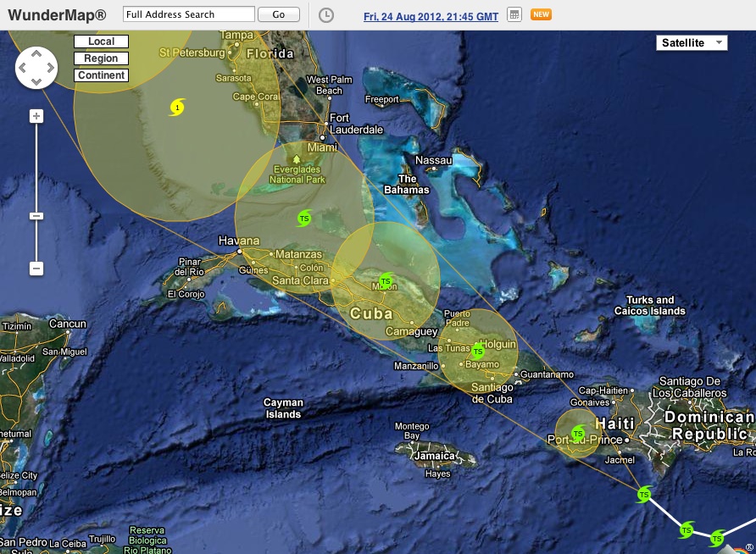
Task: Click the tropical storm marker south of Miami
Action: (x=304, y=218)
